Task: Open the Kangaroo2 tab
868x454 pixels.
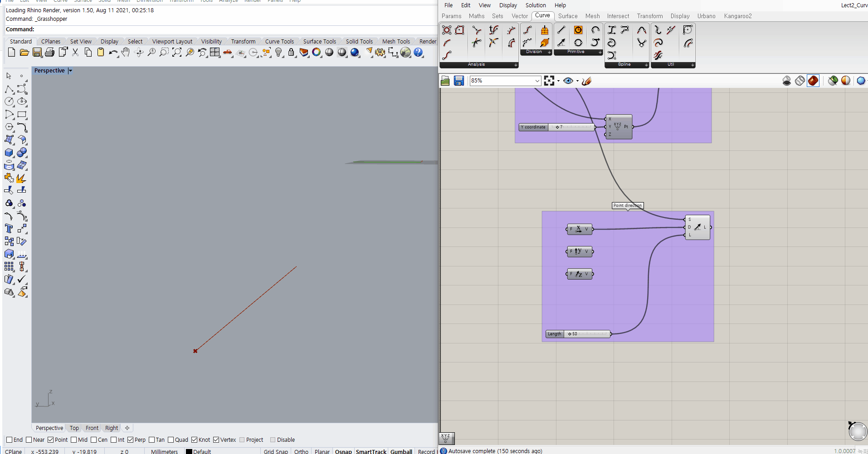Action: coord(738,16)
